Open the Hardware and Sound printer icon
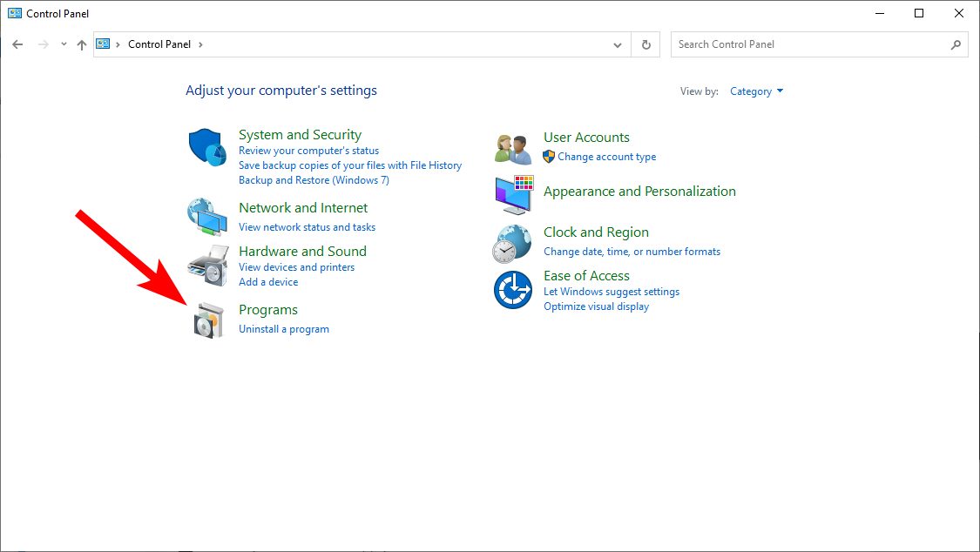 (208, 266)
